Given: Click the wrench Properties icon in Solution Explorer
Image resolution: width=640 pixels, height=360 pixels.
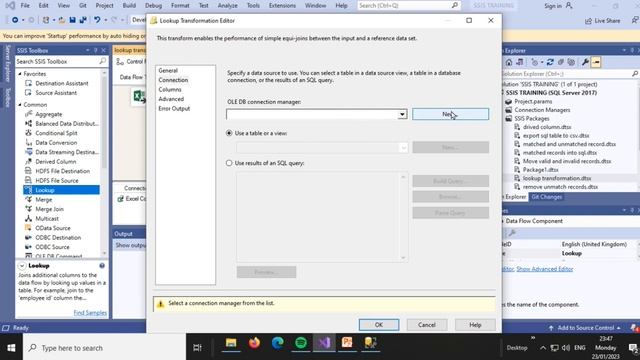Looking at the screenshot, I should 585,62.
